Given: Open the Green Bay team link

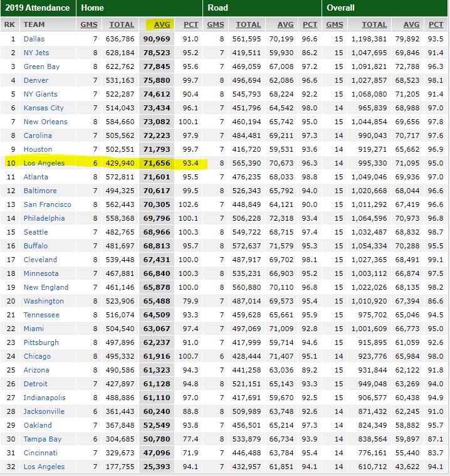Looking at the screenshot, I should coord(41,66).
